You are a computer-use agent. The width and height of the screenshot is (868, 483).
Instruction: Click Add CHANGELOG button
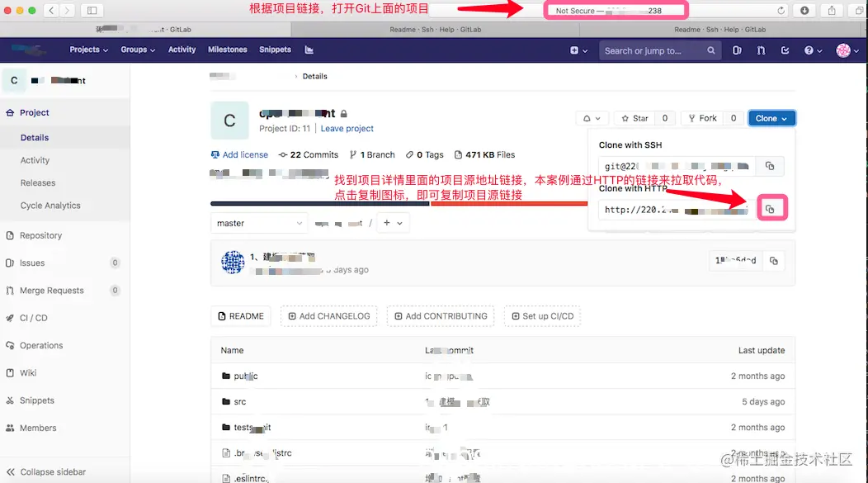pos(329,316)
